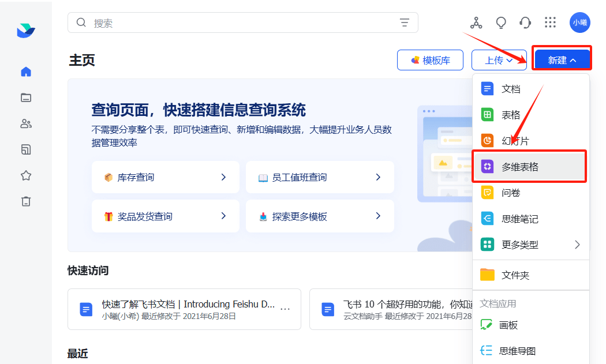606x364 pixels.
Task: Click the lightbulb tips icon
Action: (501, 23)
